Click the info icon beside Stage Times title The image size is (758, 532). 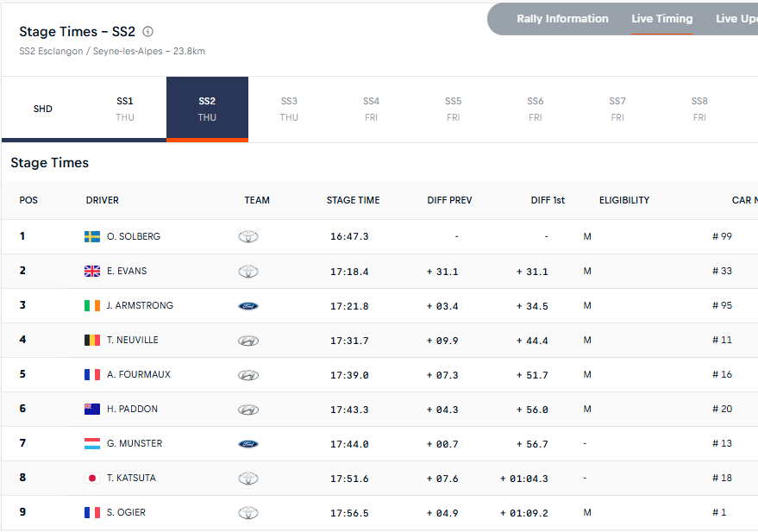[x=147, y=32]
